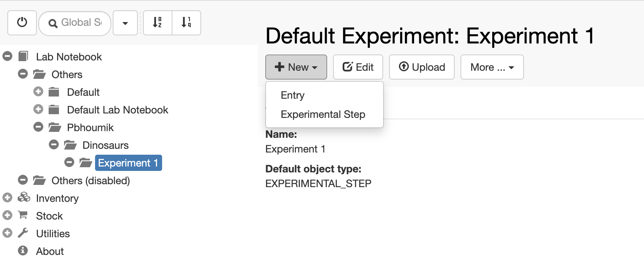Image resolution: width=644 pixels, height=263 pixels.
Task: Open the search options dropdown arrow
Action: 125,23
